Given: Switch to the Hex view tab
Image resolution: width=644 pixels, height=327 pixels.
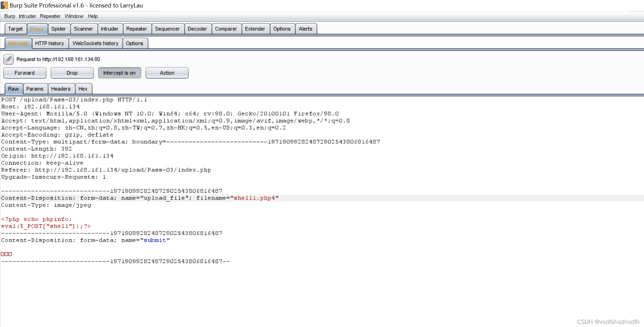Looking at the screenshot, I should pos(83,89).
